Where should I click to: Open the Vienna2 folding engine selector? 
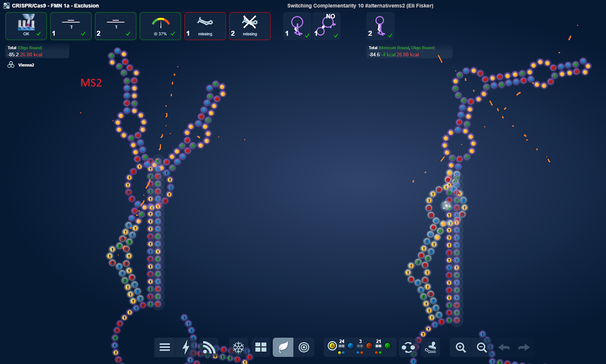point(21,65)
